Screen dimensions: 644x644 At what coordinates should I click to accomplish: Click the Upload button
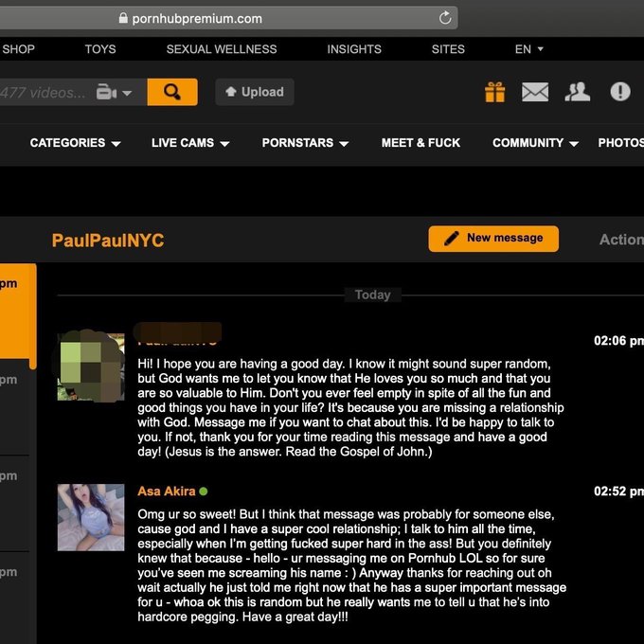pos(255,92)
